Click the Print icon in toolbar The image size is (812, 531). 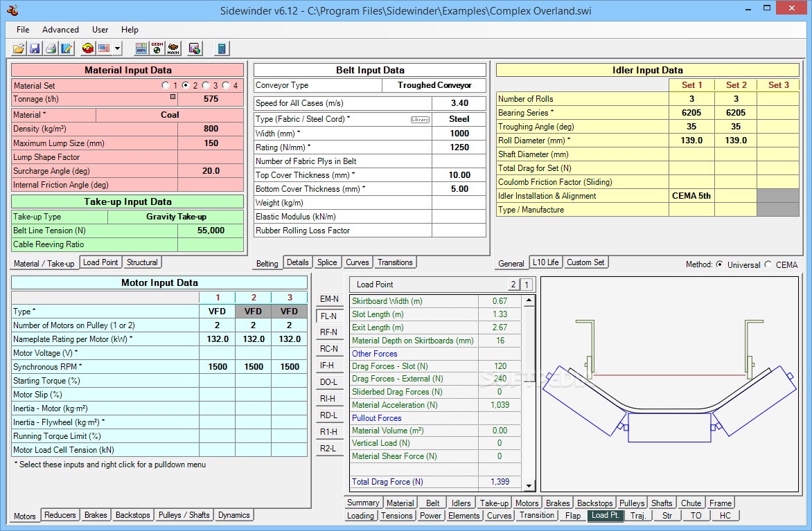tap(51, 48)
